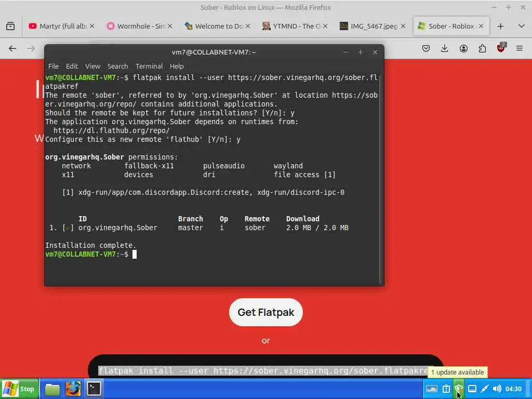Switch to the Welcome to Do... tab
This screenshot has width=532, height=399.
[x=218, y=26]
